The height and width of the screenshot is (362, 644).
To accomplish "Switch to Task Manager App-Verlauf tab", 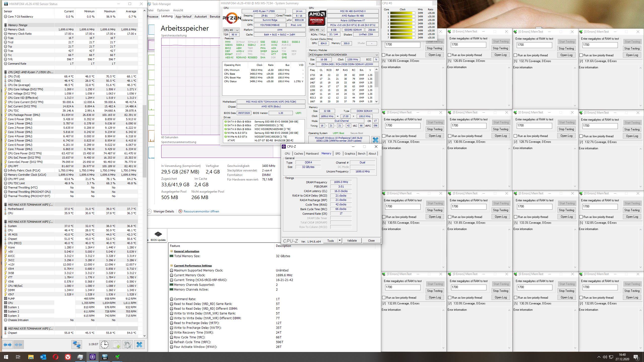I will (x=183, y=17).
